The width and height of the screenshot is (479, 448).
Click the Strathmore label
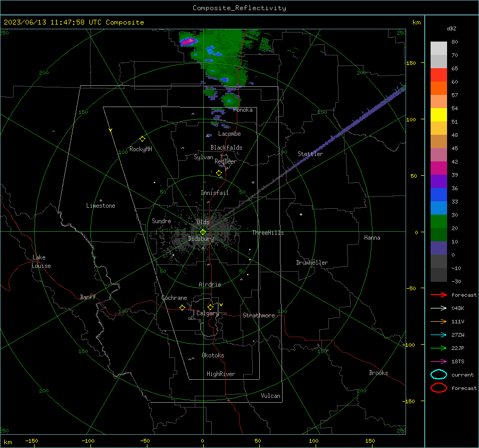(259, 315)
